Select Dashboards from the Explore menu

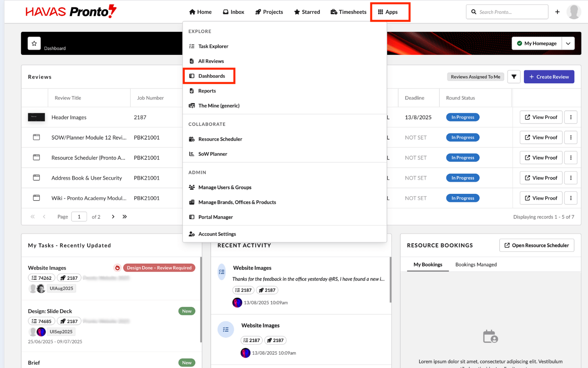[x=212, y=76]
